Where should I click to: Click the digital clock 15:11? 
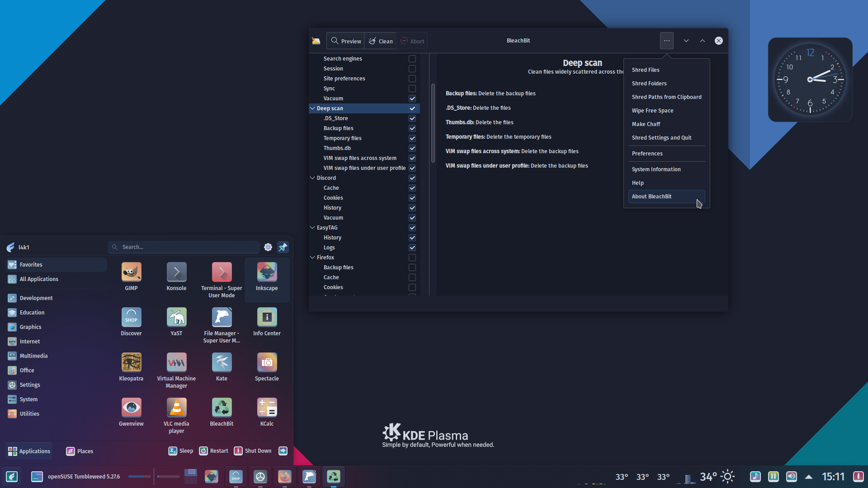[x=833, y=476]
